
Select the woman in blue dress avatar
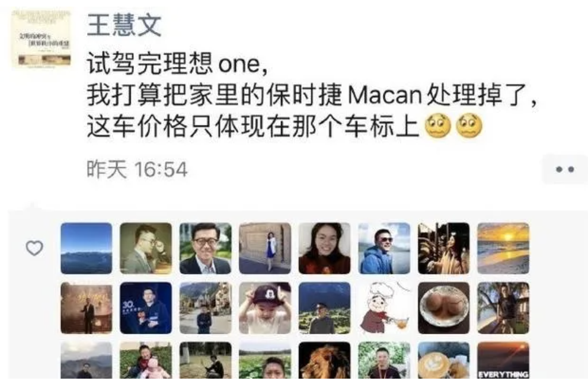click(x=265, y=248)
